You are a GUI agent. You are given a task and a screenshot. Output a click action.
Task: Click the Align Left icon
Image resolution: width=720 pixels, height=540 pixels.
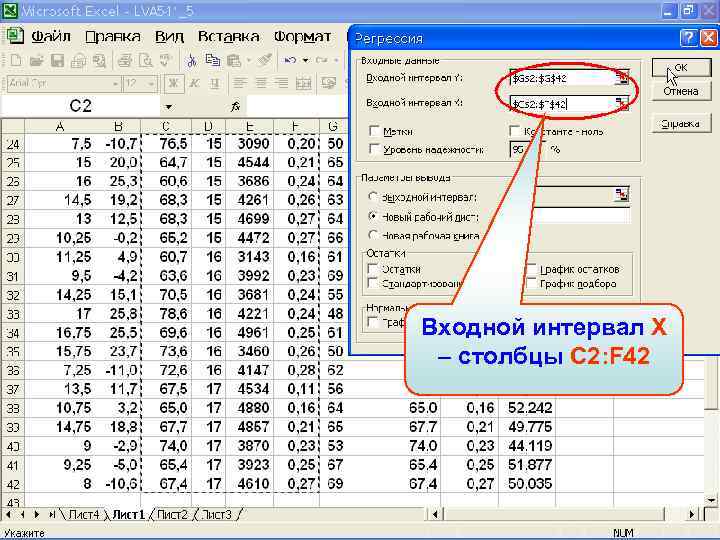pos(239,84)
